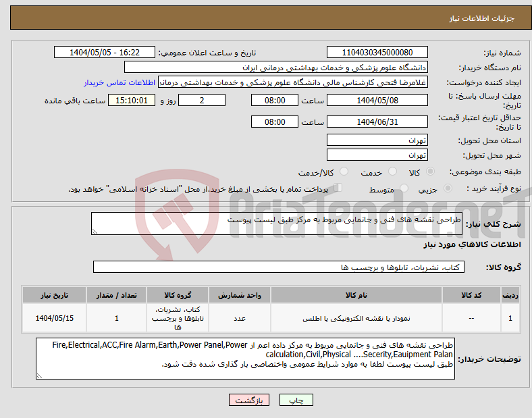Viewport: 532px width, 418px height.
Task: Click the نام دستگاه خریدار label
Action: coord(490,68)
